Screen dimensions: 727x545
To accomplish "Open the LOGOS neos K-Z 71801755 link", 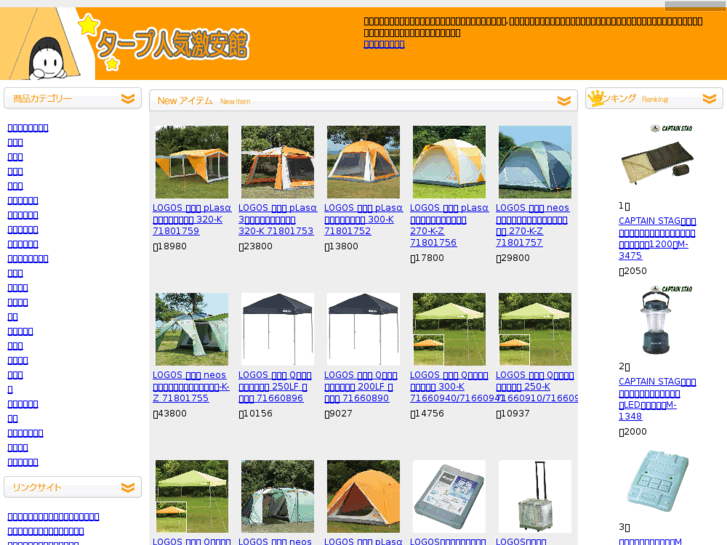I will click(x=191, y=386).
